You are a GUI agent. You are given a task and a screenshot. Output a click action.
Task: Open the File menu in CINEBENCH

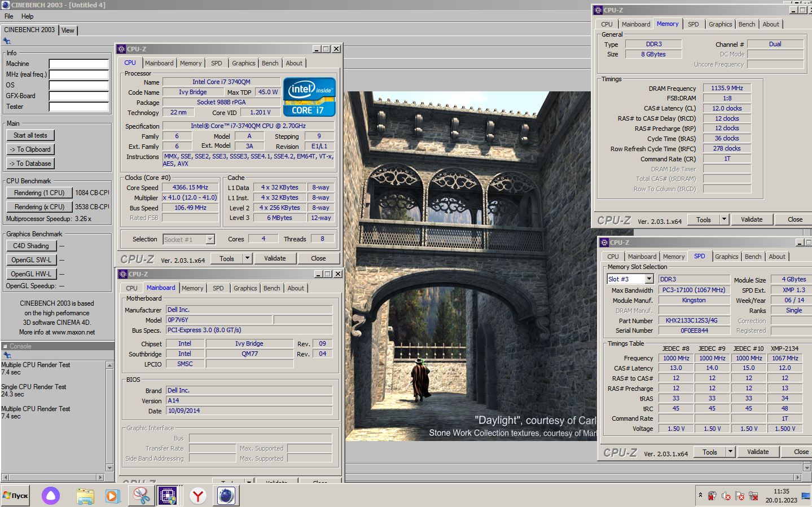click(x=9, y=16)
